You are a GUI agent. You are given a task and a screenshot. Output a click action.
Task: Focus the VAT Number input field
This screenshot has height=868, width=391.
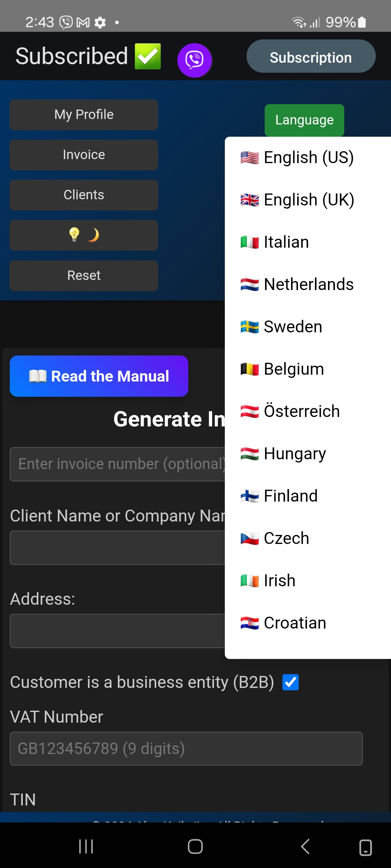click(186, 749)
